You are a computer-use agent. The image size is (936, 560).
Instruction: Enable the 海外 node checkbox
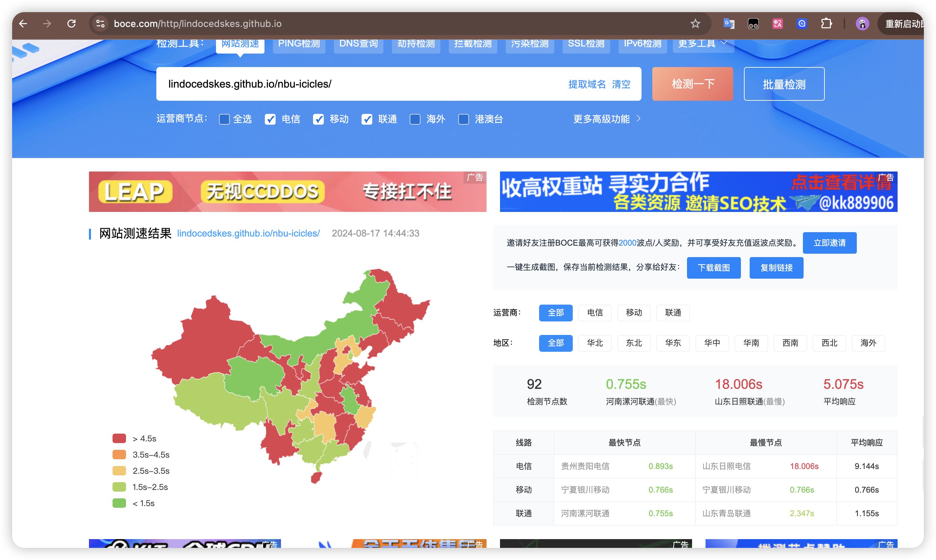pyautogui.click(x=415, y=119)
